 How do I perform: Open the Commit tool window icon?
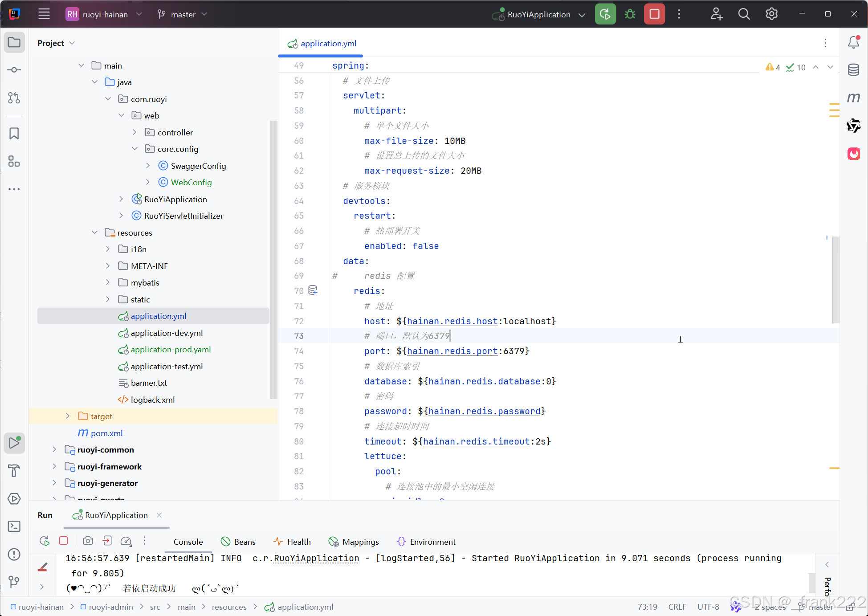tap(14, 70)
